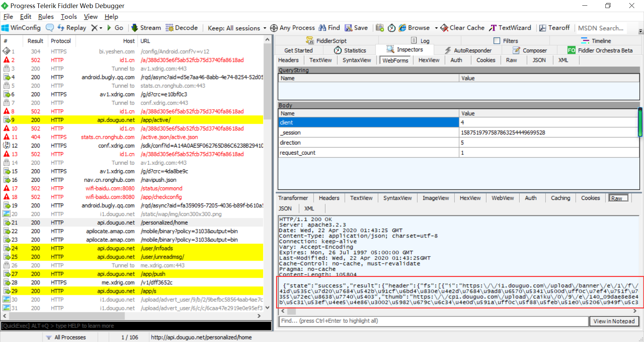The height and width of the screenshot is (342, 644).
Task: Open the Keep: All sessions dropdown
Action: pyautogui.click(x=237, y=28)
